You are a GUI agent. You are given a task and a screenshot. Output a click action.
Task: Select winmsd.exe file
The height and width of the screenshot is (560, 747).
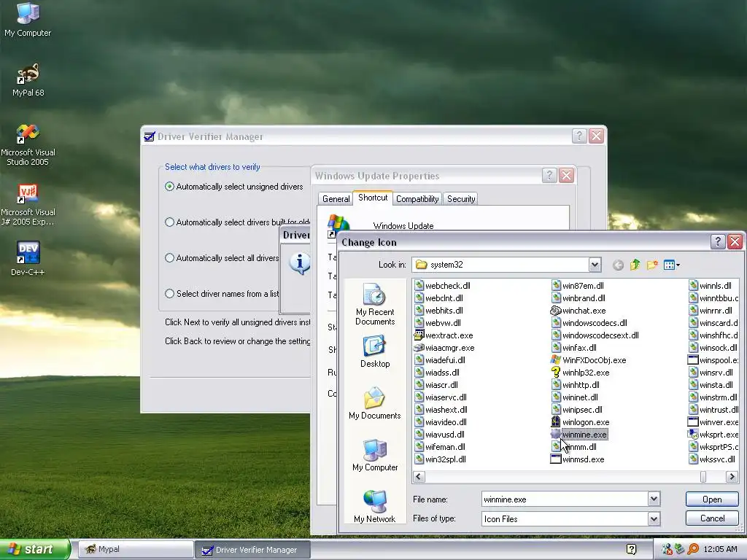578,459
